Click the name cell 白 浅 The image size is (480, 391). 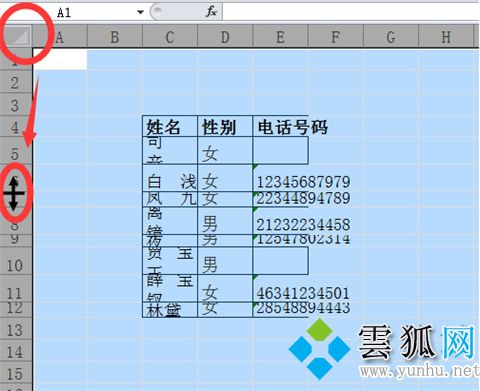170,178
